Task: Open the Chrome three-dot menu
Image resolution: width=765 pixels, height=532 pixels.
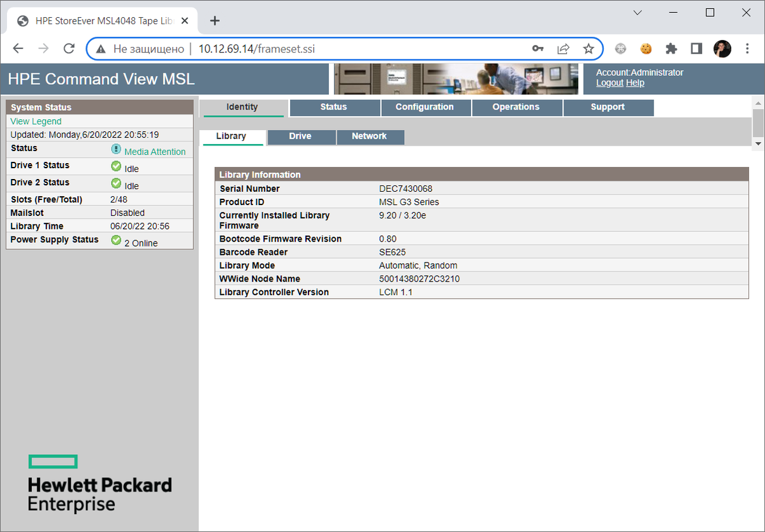Action: click(748, 48)
